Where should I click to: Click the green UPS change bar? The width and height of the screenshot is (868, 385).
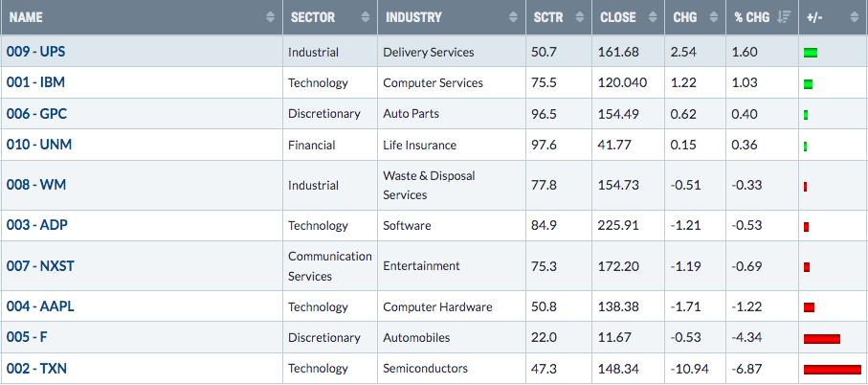point(811,54)
